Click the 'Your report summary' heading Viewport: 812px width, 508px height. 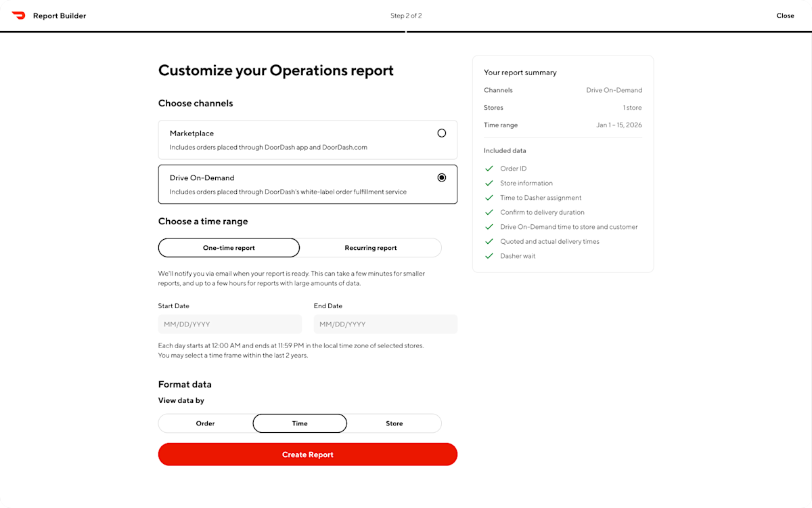point(520,72)
